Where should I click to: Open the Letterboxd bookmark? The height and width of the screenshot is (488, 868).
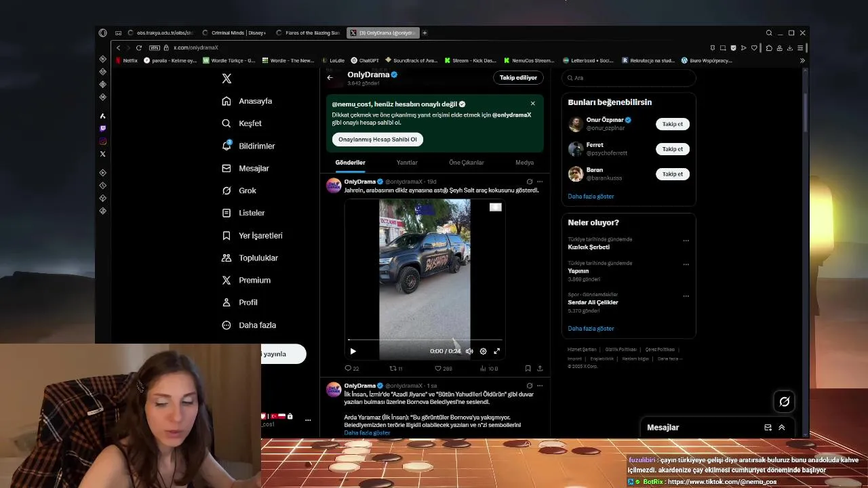click(587, 60)
